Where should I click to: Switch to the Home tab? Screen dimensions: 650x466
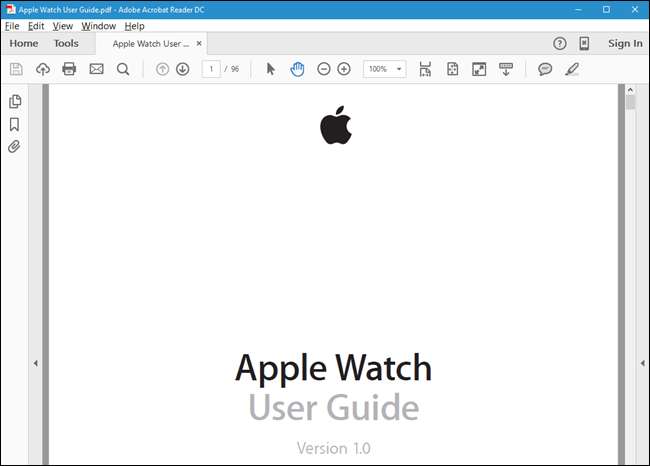click(x=24, y=43)
